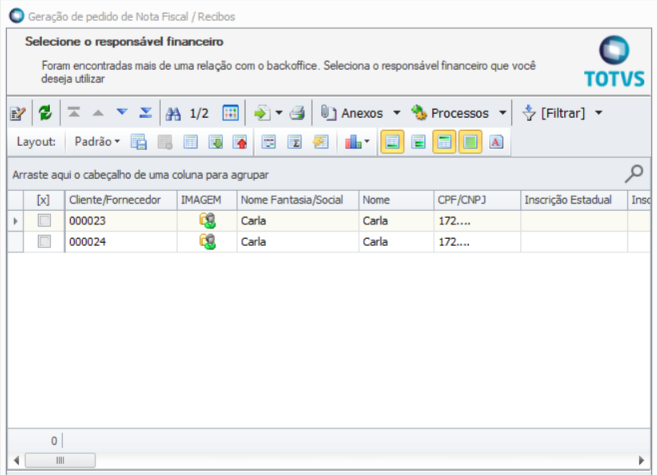Toggle the highlighted green grid view button

tap(470, 142)
